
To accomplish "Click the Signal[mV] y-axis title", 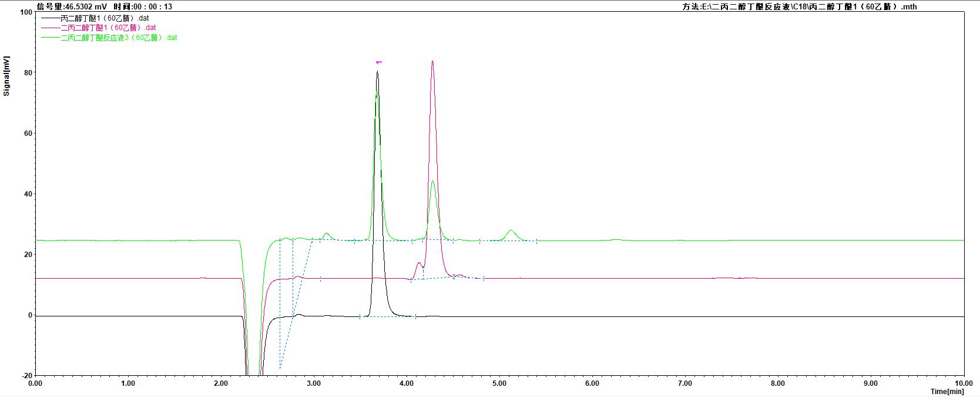I will tap(6, 76).
